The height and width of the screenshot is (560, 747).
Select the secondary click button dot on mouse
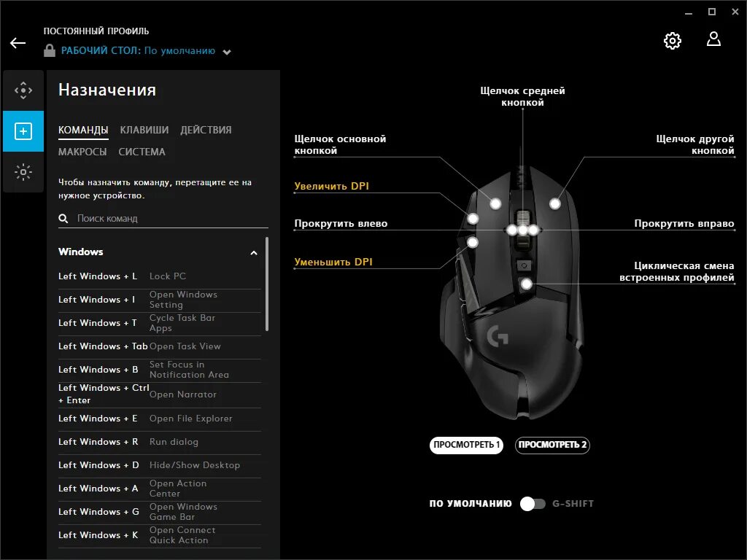point(554,204)
